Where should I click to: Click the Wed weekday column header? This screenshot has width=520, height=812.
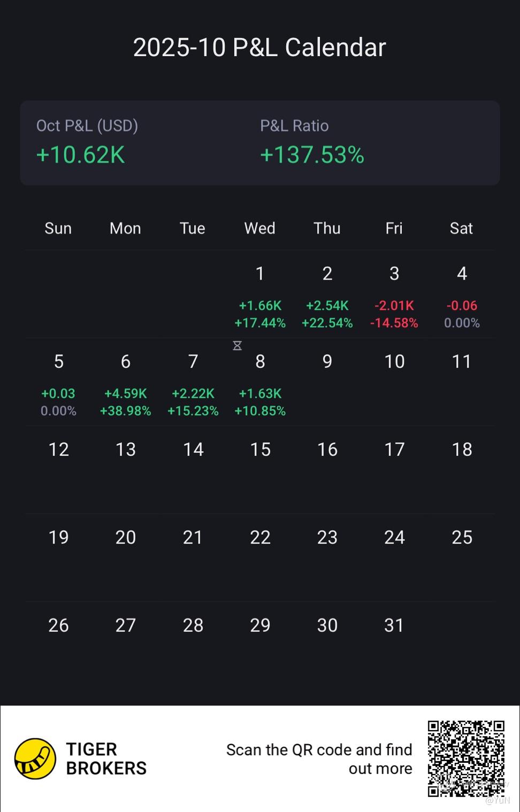point(260,228)
